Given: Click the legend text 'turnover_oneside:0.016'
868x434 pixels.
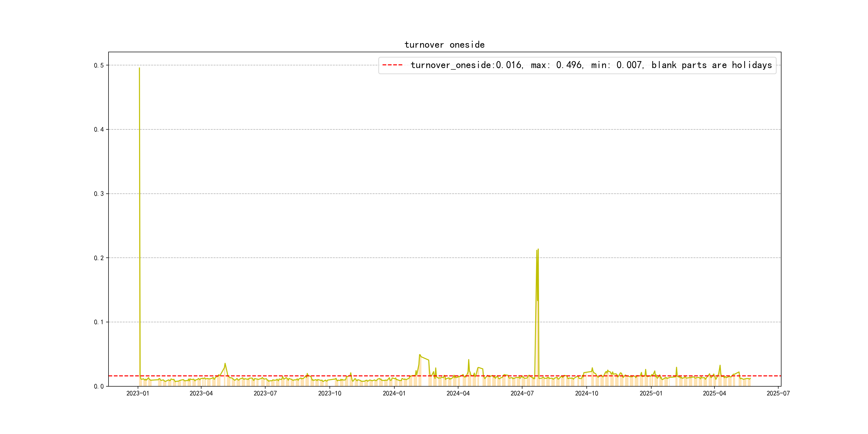Looking at the screenshot, I should click(x=466, y=65).
